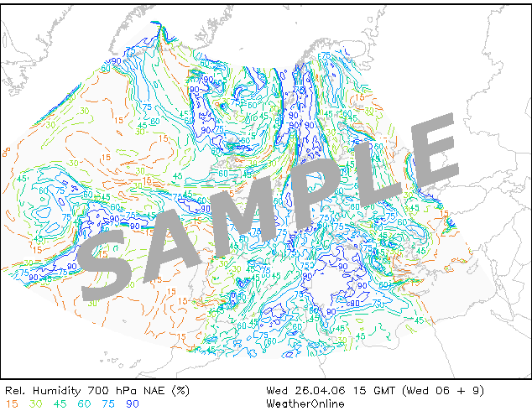Click the 'Rel. Humidity 700 hPa NAE (%)' title

pyautogui.click(x=97, y=391)
